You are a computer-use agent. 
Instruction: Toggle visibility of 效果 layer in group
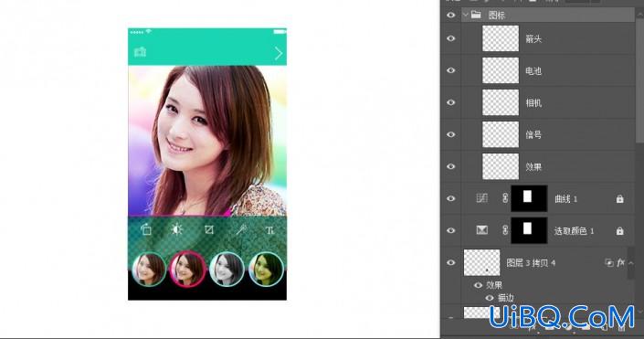click(451, 166)
